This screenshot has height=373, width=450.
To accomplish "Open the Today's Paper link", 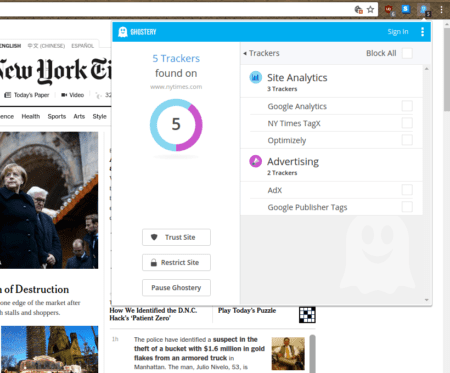I will coord(31,95).
